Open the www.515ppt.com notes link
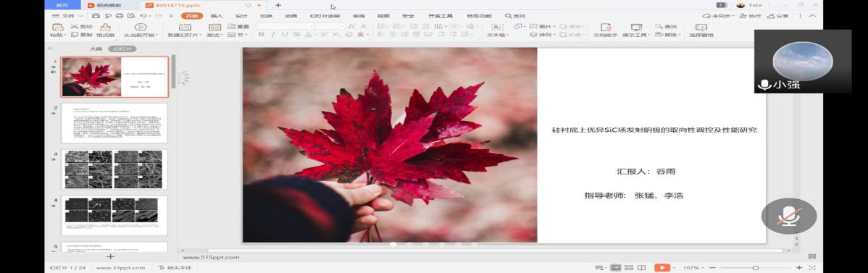This screenshot has height=273, width=868. [211, 257]
